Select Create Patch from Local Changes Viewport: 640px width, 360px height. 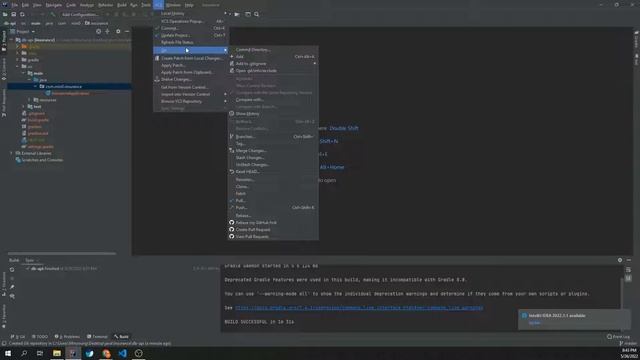pos(191,58)
